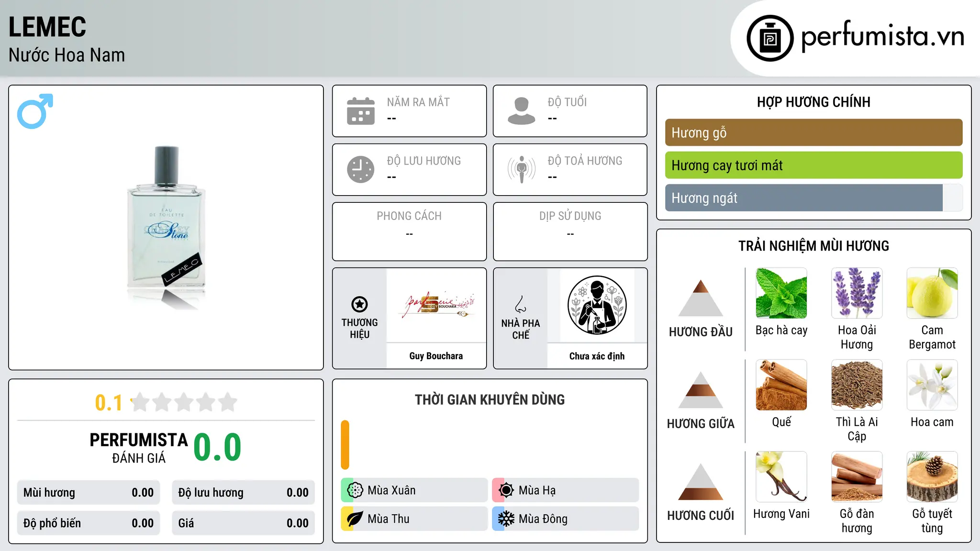Open the Thì Là Ai Cập cumin image
This screenshot has height=551, width=980.
[857, 385]
